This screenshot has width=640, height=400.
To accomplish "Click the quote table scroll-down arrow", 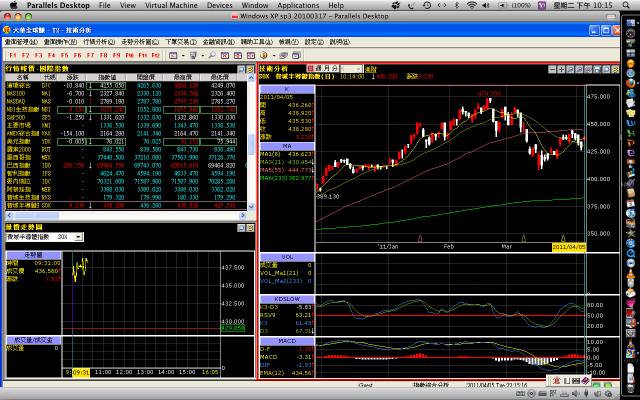I will [251, 207].
